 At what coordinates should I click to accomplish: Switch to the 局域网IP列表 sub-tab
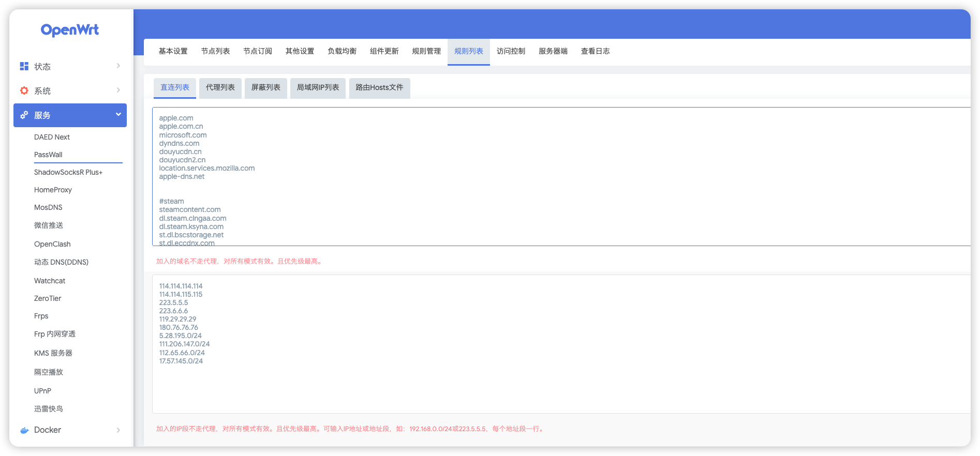(x=318, y=88)
